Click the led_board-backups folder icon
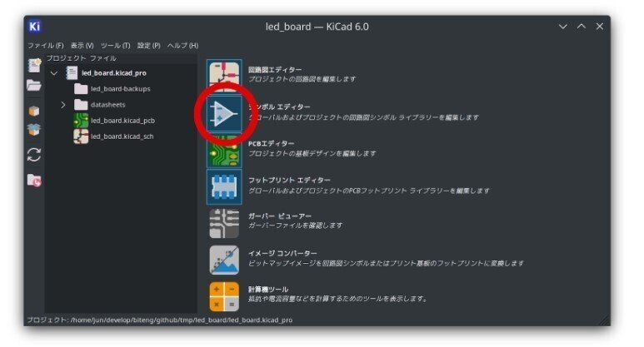The height and width of the screenshot is (347, 644). pos(81,88)
